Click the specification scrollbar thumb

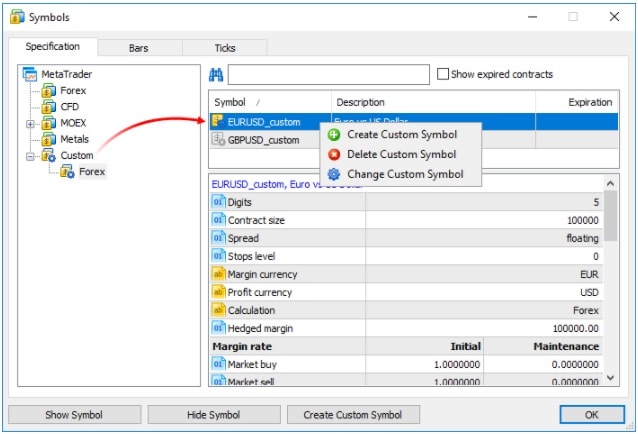(x=610, y=216)
